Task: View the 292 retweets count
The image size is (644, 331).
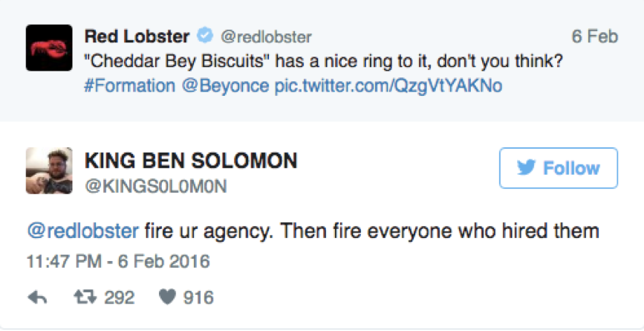Action: point(119,298)
